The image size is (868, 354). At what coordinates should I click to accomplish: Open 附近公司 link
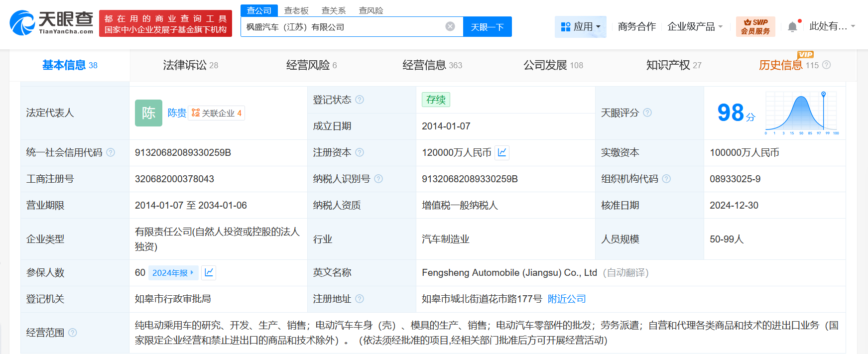point(567,299)
